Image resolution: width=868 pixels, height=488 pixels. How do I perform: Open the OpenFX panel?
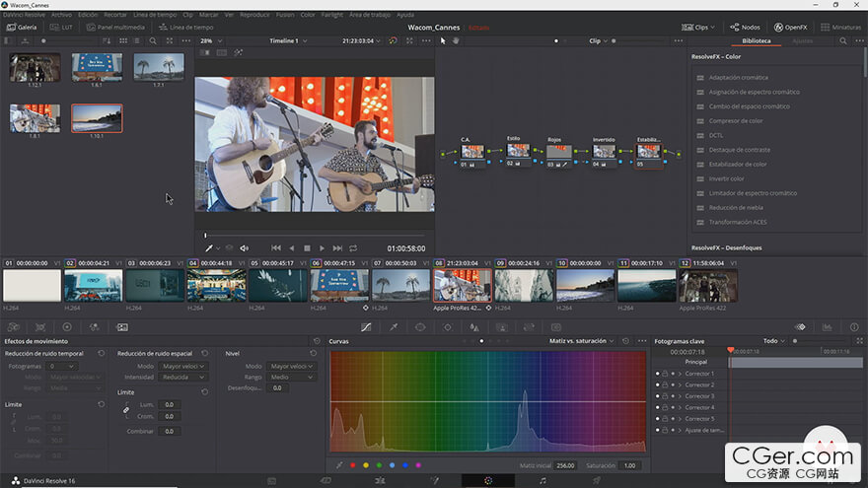coord(792,28)
